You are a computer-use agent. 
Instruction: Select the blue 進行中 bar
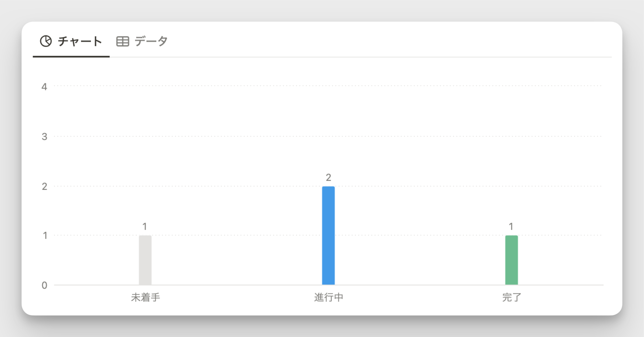[328, 236]
